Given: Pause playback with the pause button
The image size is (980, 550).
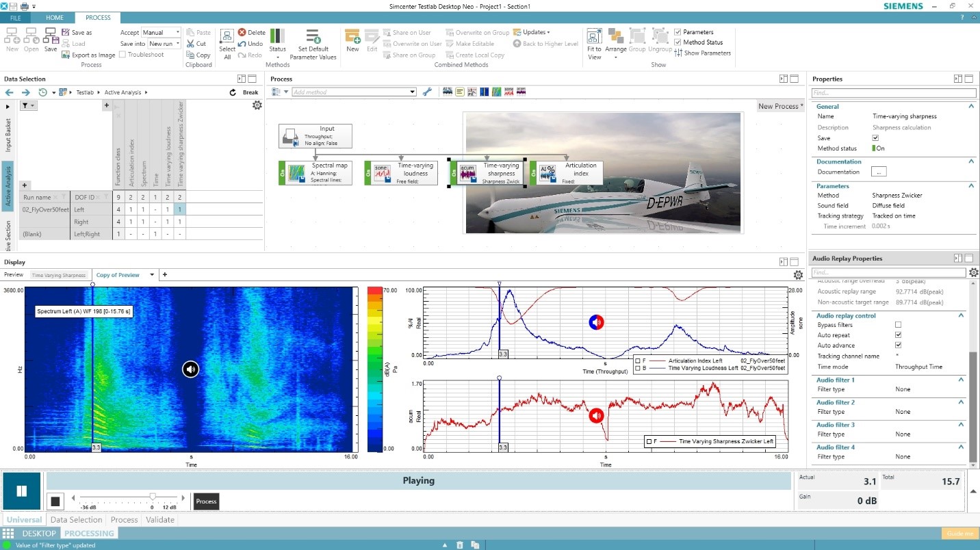Looking at the screenshot, I should coord(21,490).
